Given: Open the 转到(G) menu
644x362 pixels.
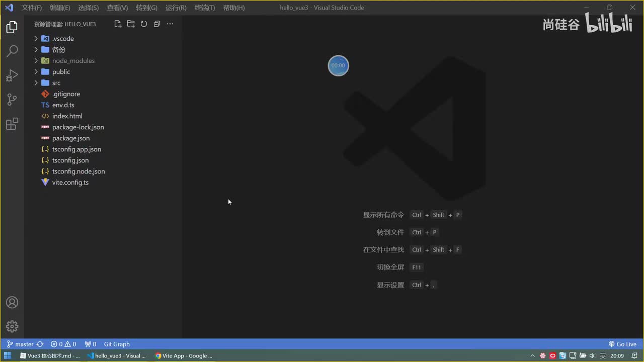Looking at the screenshot, I should tap(146, 8).
